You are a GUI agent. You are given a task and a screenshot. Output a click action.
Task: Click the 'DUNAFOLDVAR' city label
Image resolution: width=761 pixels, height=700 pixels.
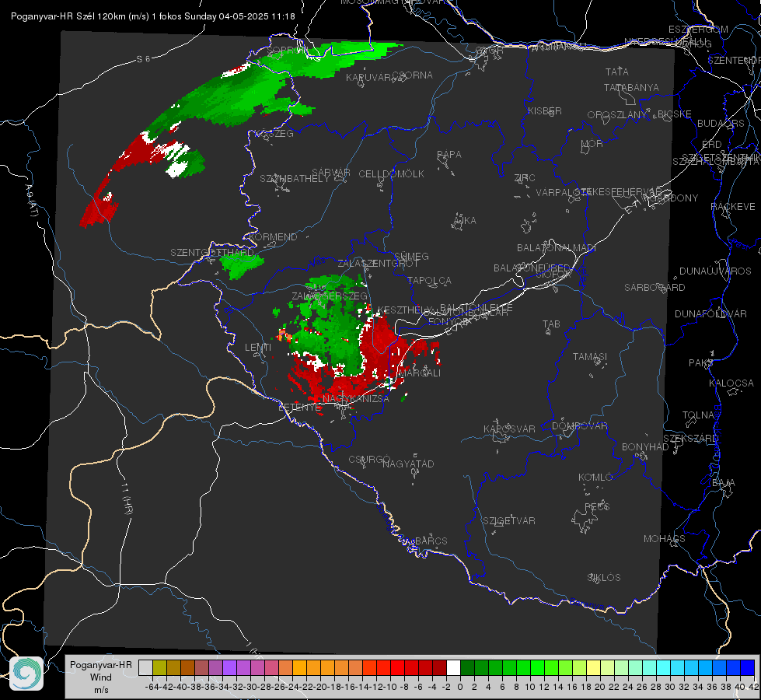710,313
